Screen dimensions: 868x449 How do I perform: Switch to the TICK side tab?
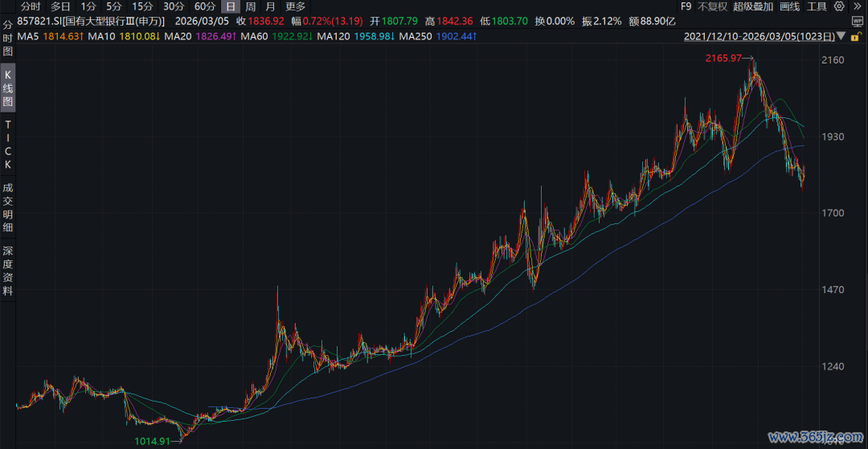click(8, 145)
